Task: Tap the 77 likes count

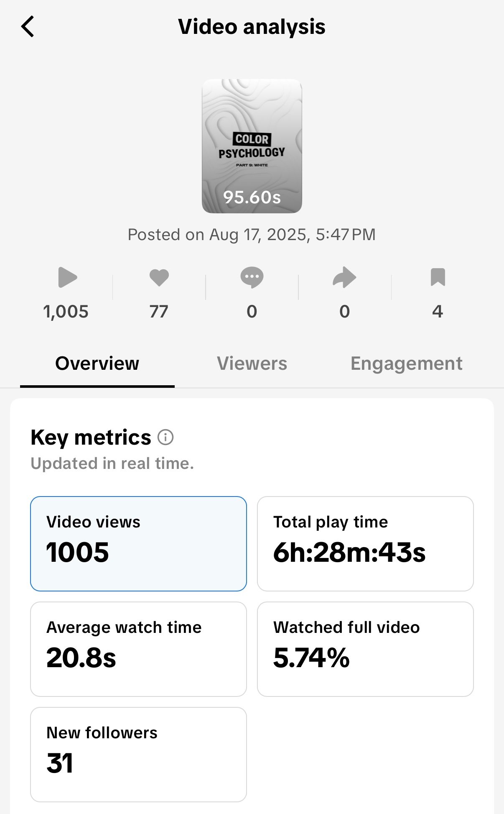Action: [x=159, y=312]
